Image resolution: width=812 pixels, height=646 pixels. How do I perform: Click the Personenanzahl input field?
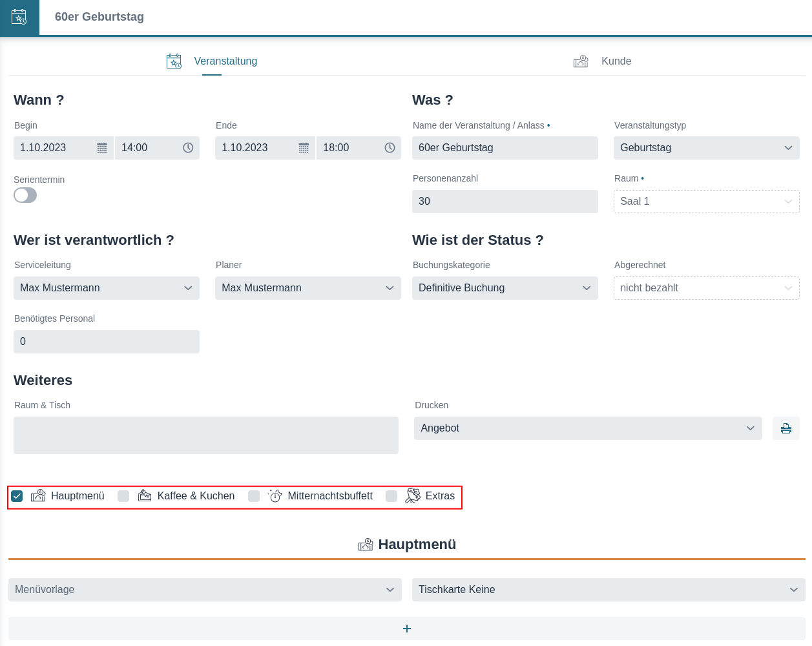pos(505,202)
